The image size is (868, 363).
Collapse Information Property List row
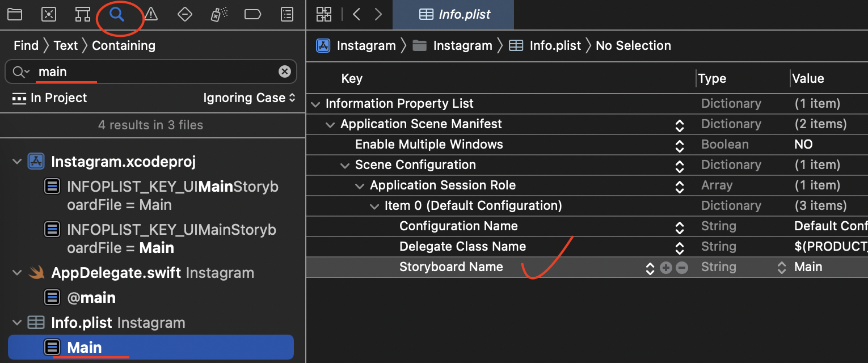(315, 104)
